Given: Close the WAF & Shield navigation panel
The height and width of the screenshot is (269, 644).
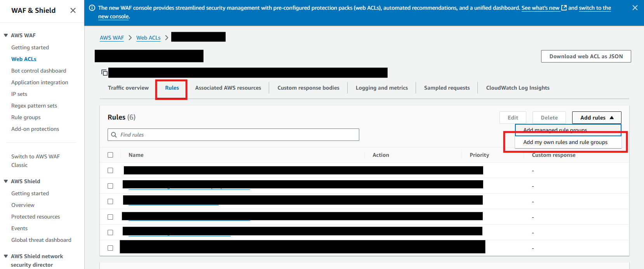Looking at the screenshot, I should pyautogui.click(x=73, y=10).
